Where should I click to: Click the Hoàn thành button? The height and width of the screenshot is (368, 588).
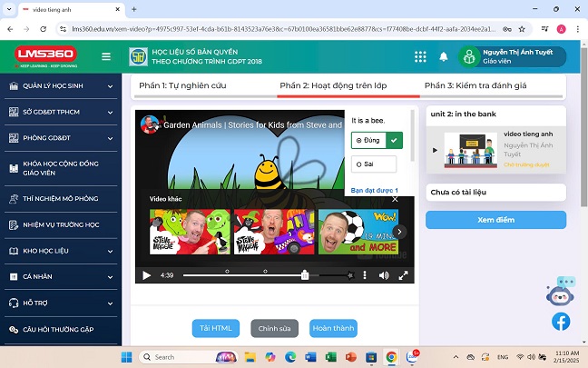click(x=333, y=328)
